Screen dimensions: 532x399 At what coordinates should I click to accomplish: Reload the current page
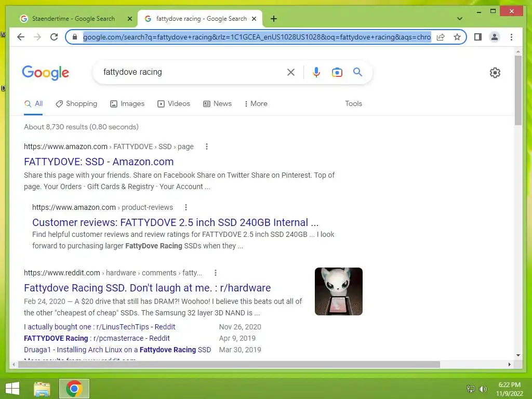pyautogui.click(x=54, y=37)
